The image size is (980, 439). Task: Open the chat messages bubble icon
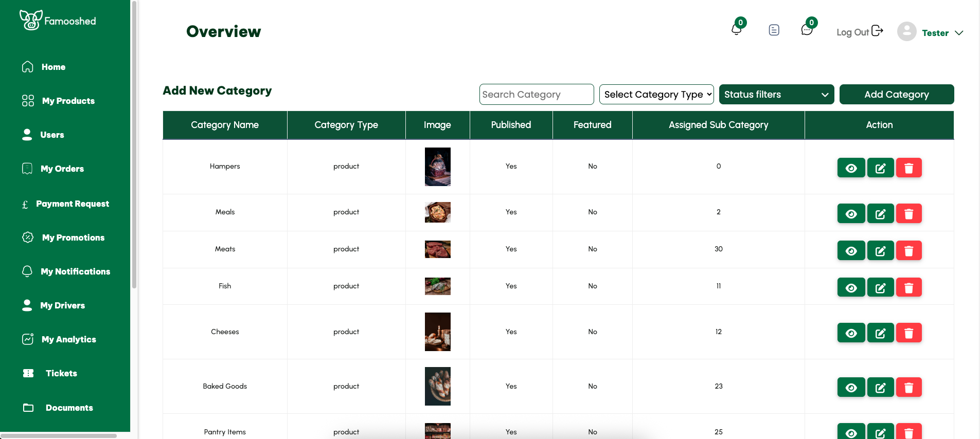tap(807, 30)
